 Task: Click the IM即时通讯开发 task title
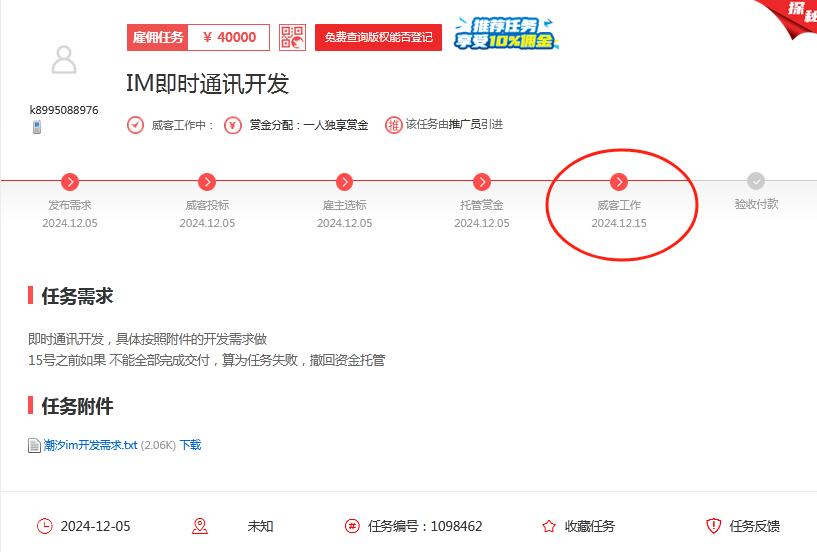[207, 84]
